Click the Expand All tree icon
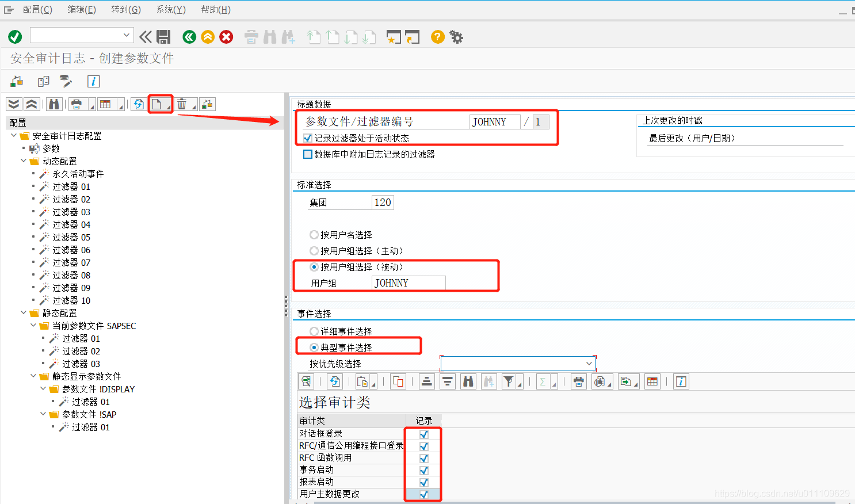 tap(14, 104)
